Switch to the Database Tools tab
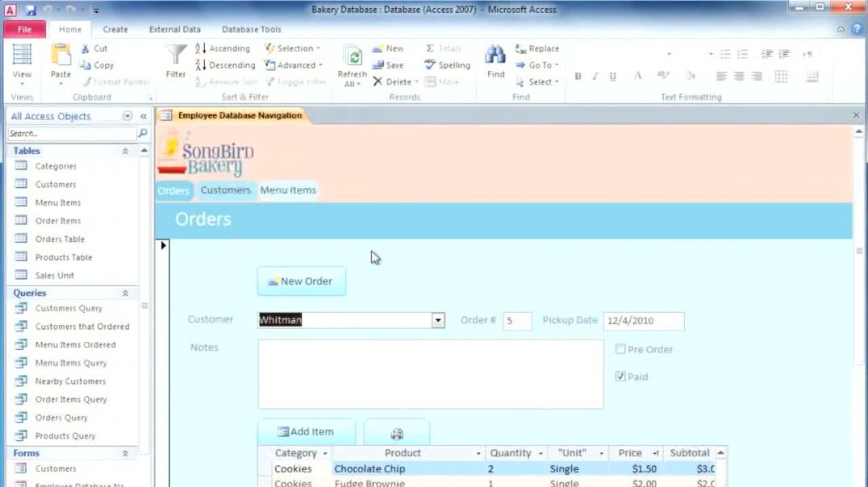 tap(252, 29)
